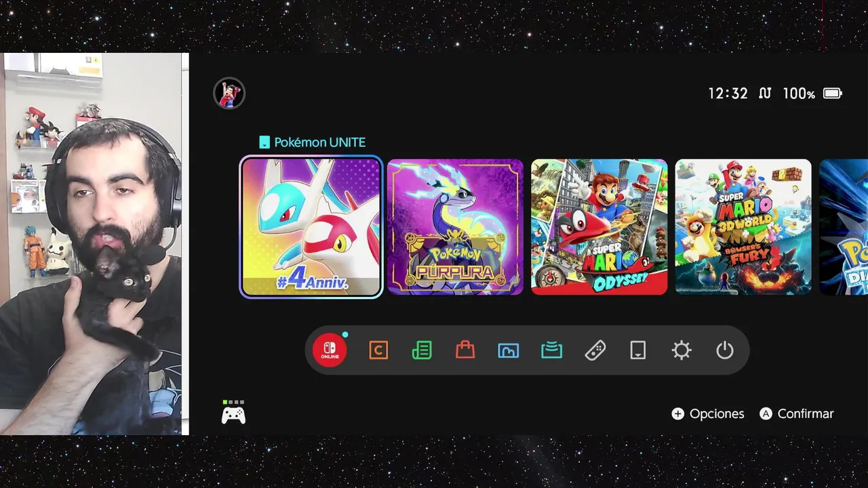Viewport: 868px width, 488px height.
Task: Open Nintendo eShop bag icon
Action: coord(465,350)
